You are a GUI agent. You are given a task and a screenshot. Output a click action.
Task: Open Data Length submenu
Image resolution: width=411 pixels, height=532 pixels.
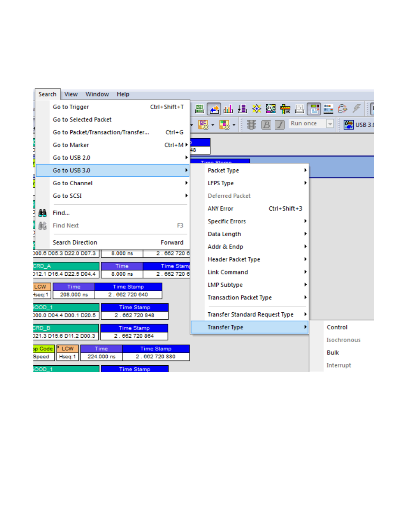[249, 234]
